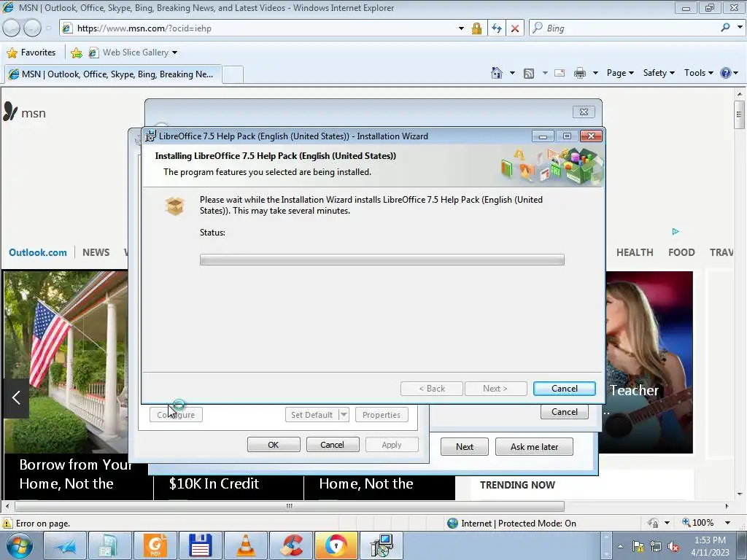Open the floppy disk taskbar app
Image resolution: width=747 pixels, height=560 pixels.
pos(201,545)
